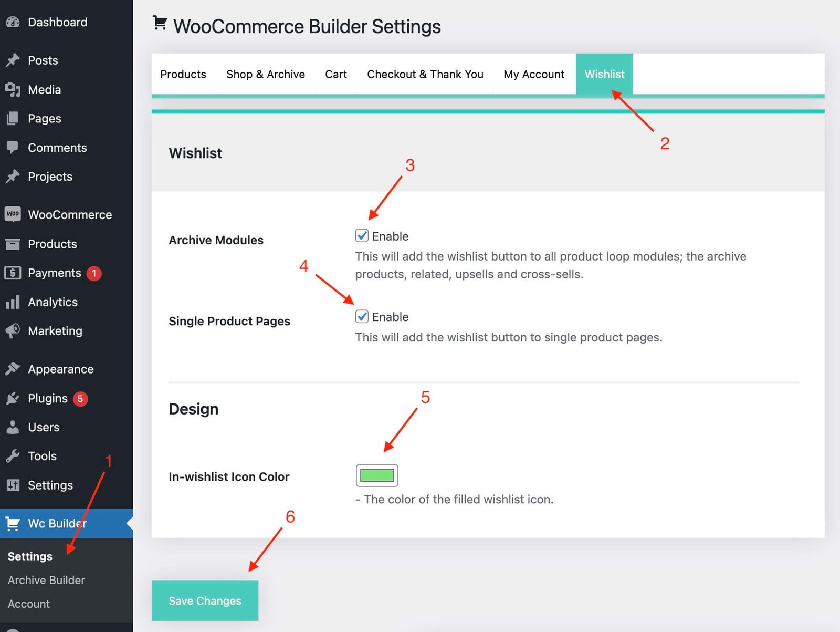The height and width of the screenshot is (632, 840).
Task: Go to the Posts menu
Action: (x=43, y=60)
